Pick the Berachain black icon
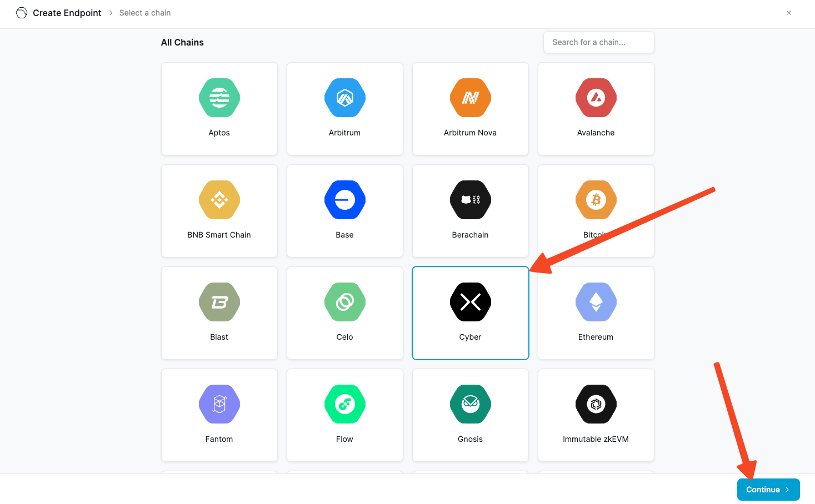Image resolution: width=815 pixels, height=504 pixels. tap(471, 200)
